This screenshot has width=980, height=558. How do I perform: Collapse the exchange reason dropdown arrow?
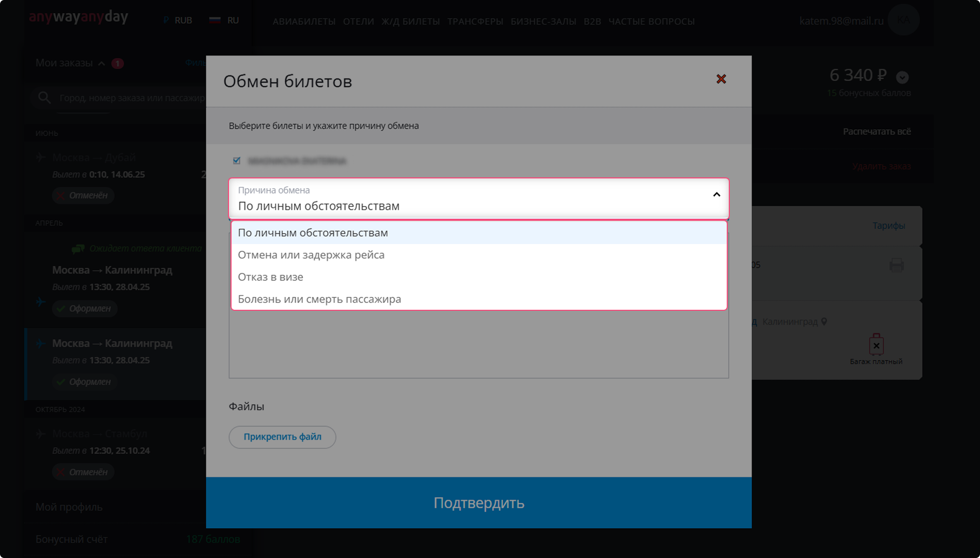click(716, 195)
